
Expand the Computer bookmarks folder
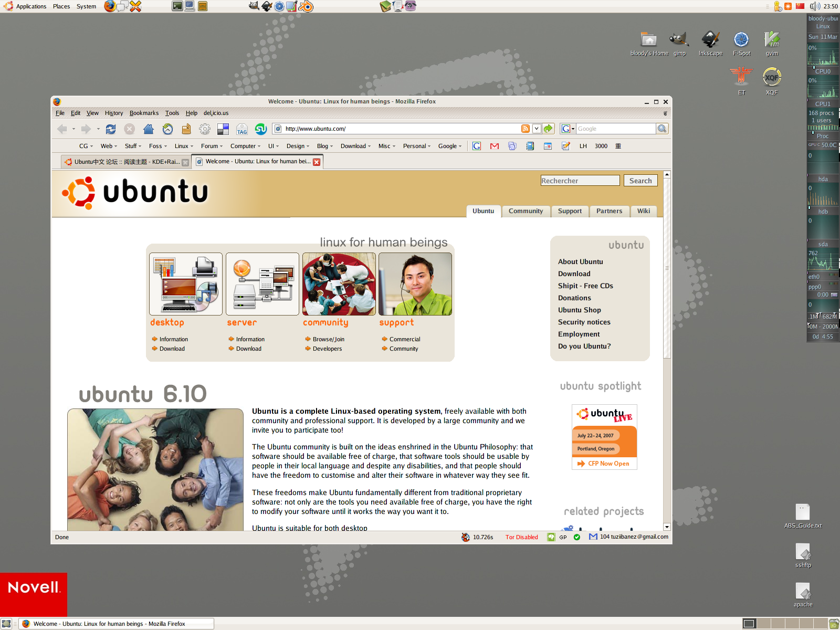click(245, 146)
